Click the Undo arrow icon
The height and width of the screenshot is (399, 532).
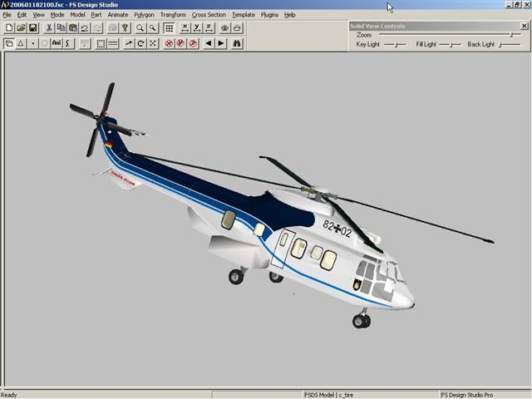(x=85, y=27)
